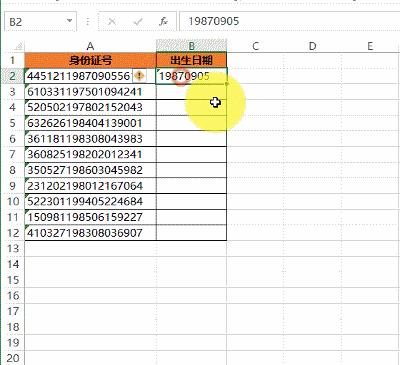Click the 身份证号 header cell
Screen dimensions: 400x365
(90, 60)
